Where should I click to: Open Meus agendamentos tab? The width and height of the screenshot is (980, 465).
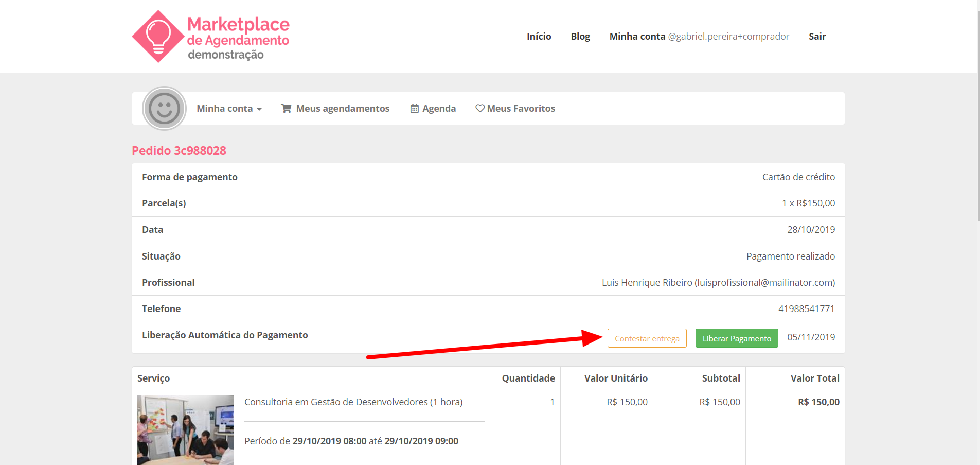click(335, 109)
